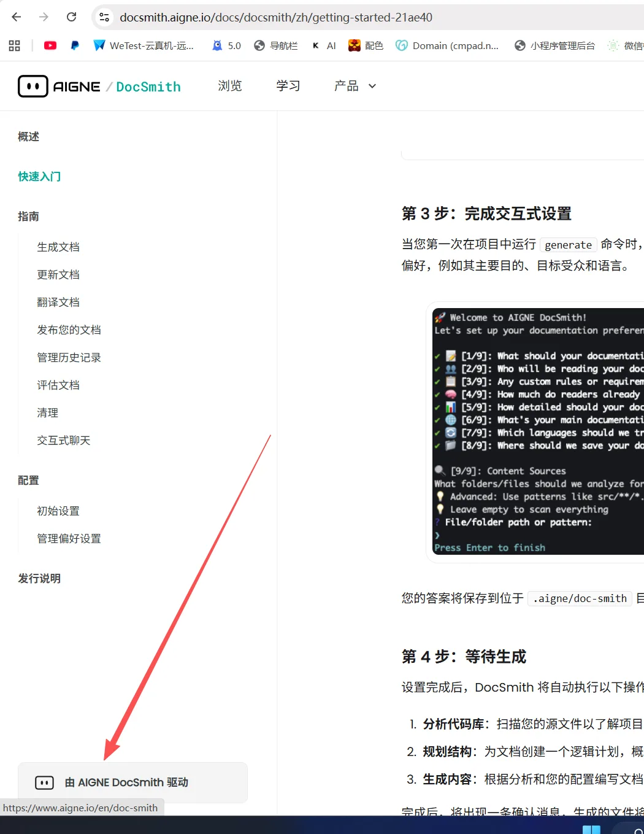Open the apps grid bookmark icon

(x=15, y=45)
